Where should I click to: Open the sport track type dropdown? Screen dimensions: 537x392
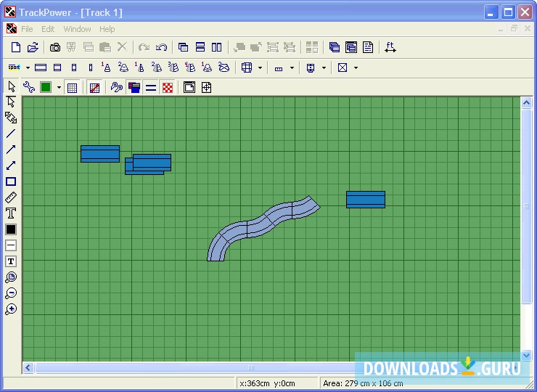click(x=28, y=68)
